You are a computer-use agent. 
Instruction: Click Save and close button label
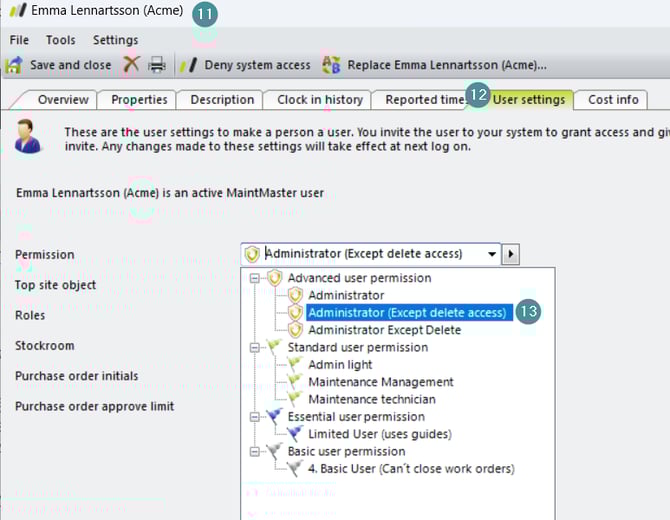tap(71, 65)
